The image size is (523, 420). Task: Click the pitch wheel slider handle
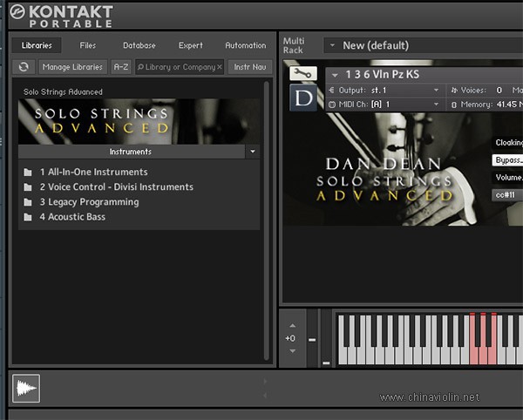(312, 340)
